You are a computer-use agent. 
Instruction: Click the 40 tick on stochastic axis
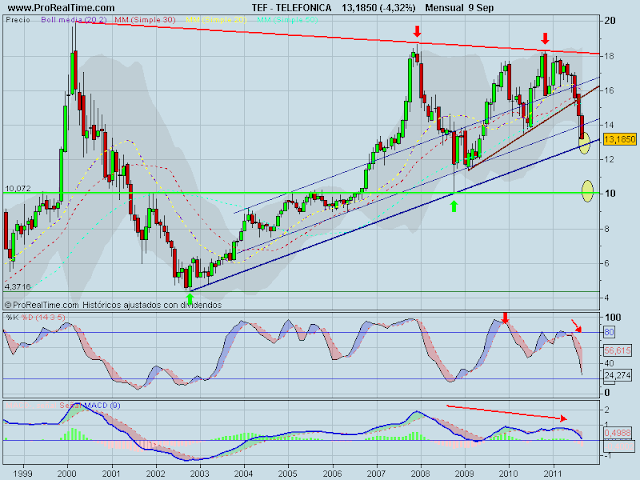coord(609,363)
